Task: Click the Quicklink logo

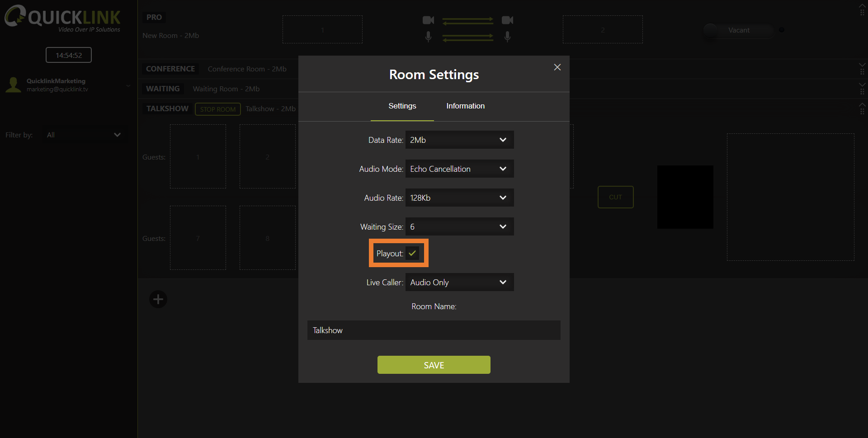Action: coord(63,19)
